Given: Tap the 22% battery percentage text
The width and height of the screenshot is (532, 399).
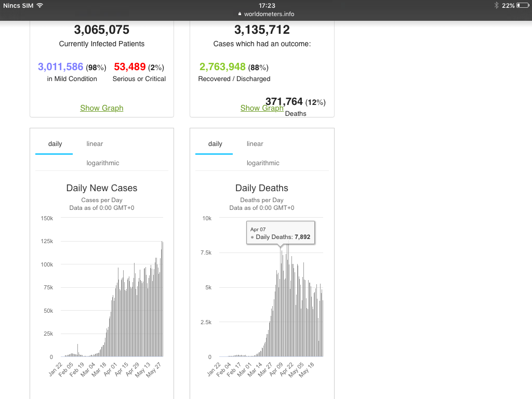Looking at the screenshot, I should tap(508, 5).
